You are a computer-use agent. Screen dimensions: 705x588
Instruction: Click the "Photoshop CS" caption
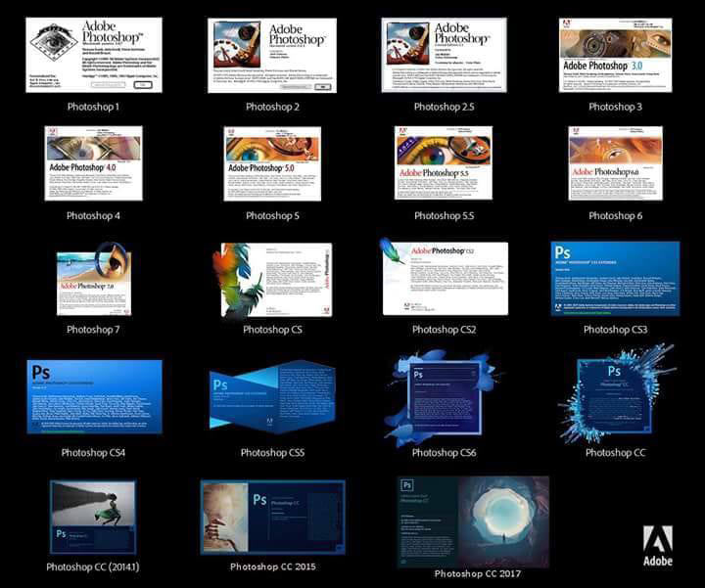click(273, 330)
